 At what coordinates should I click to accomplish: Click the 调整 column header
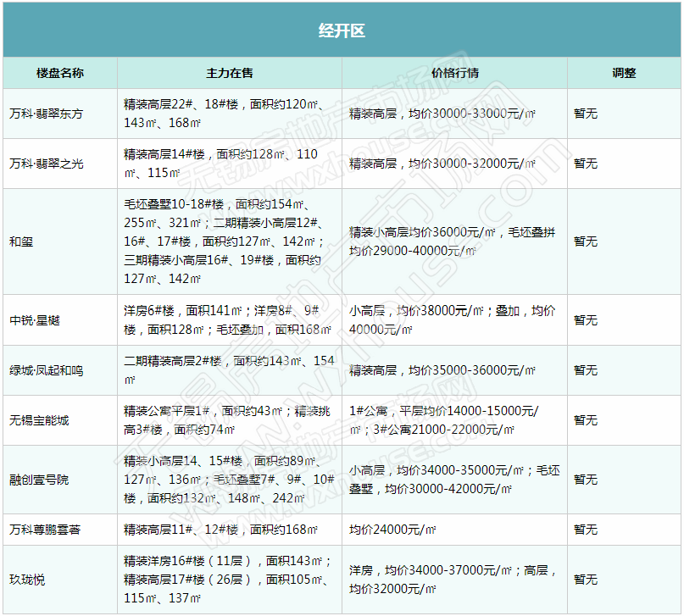pyautogui.click(x=624, y=73)
